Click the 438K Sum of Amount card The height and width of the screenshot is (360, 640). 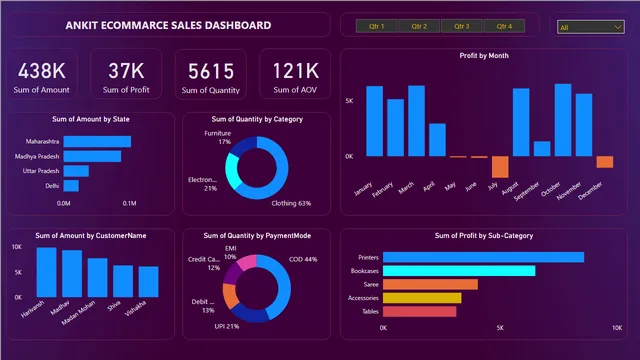(x=42, y=74)
